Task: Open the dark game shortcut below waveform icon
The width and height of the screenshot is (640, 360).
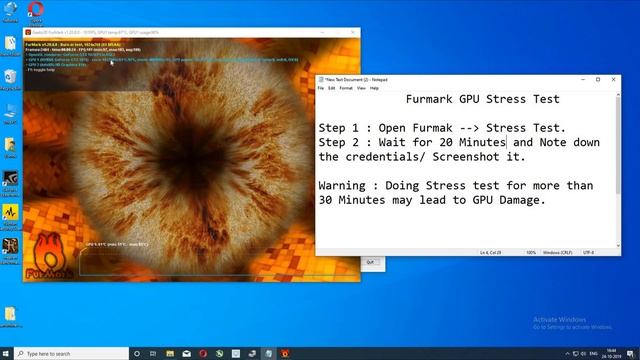Action: tap(10, 251)
